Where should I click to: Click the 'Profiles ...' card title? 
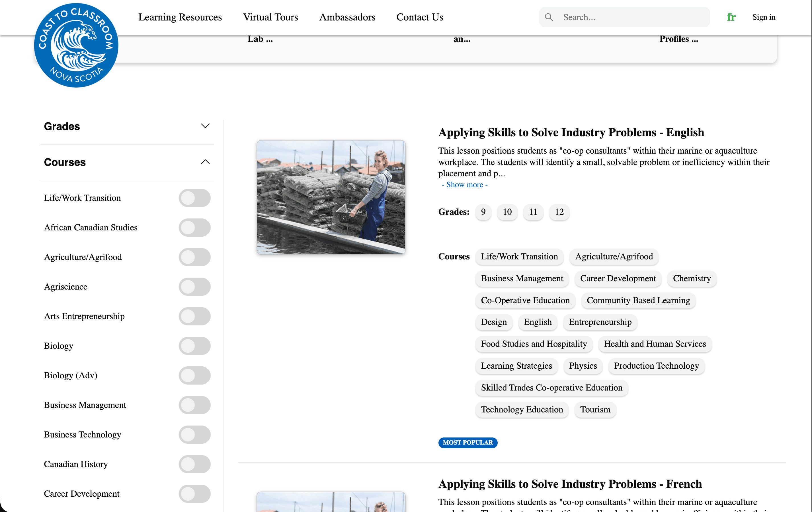tap(679, 39)
